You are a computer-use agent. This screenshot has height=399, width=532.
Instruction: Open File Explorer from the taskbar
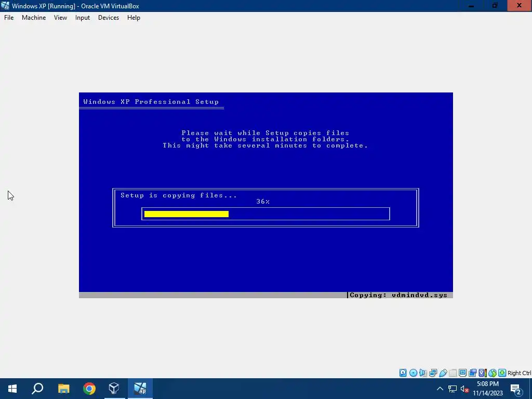[x=63, y=389]
